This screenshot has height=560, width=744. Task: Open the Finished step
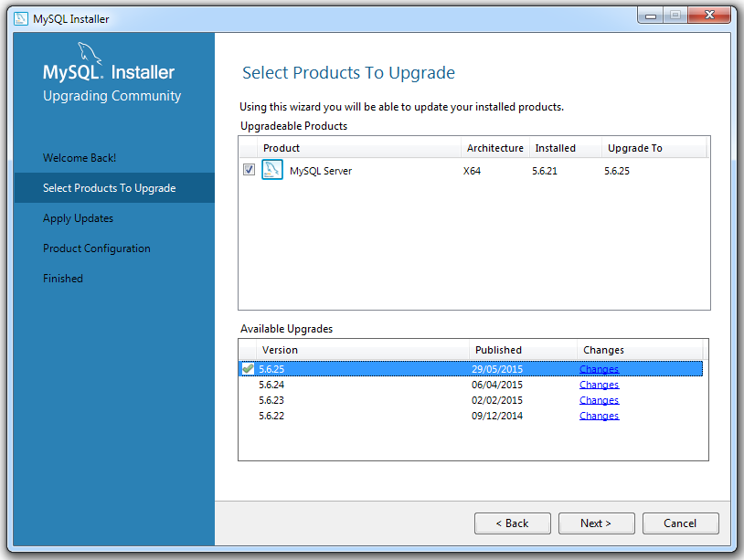click(x=63, y=279)
